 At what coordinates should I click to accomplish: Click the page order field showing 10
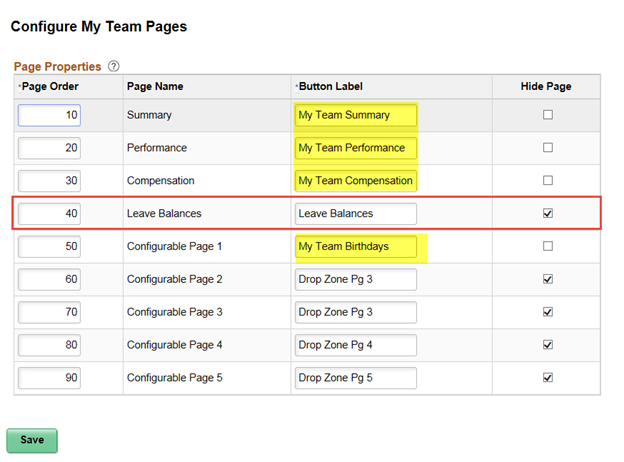click(x=50, y=115)
